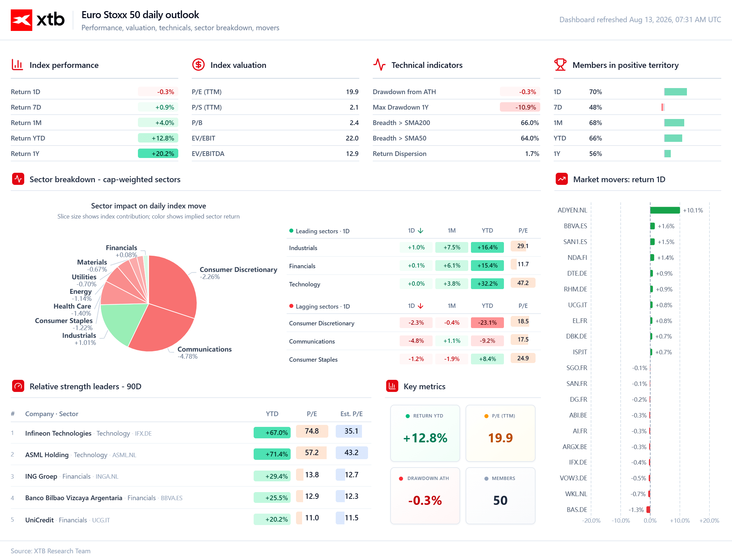Click the Consumer Discretionary lagging row

point(414,323)
